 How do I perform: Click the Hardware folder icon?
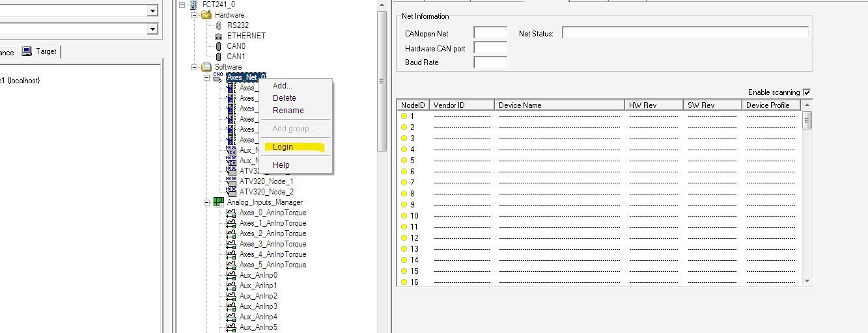click(x=206, y=15)
